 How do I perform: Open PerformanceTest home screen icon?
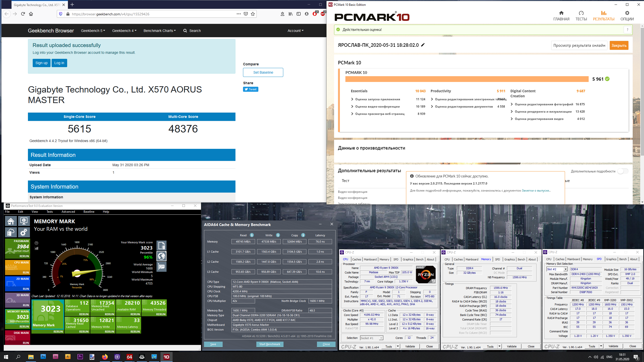11,221
